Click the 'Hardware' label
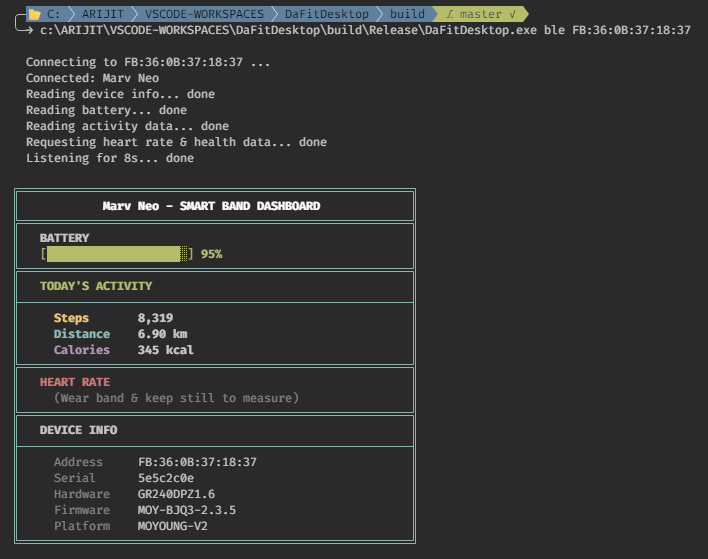 coord(82,494)
